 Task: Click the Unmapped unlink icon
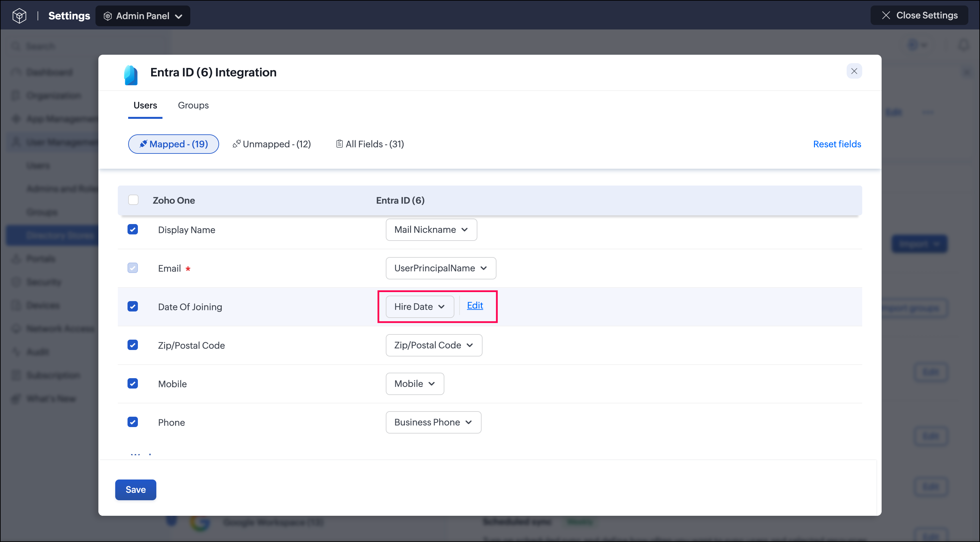point(236,144)
